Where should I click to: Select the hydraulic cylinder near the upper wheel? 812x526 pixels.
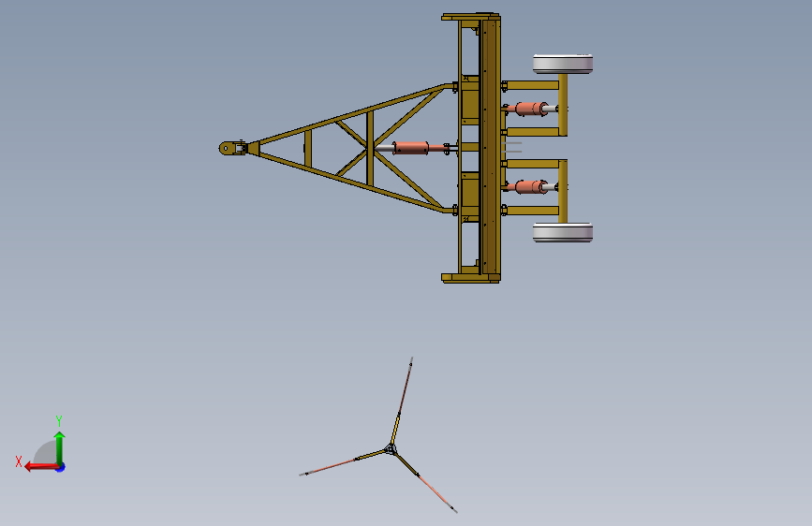pos(531,109)
